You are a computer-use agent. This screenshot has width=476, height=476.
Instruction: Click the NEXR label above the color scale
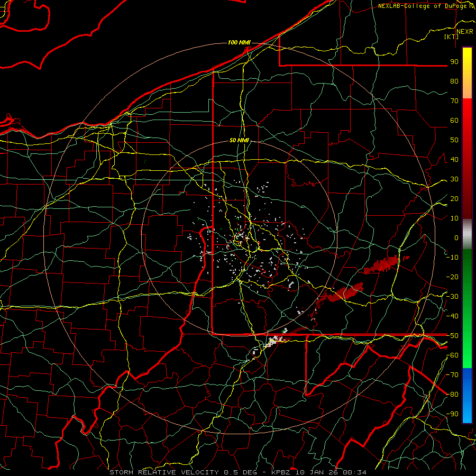465,32
